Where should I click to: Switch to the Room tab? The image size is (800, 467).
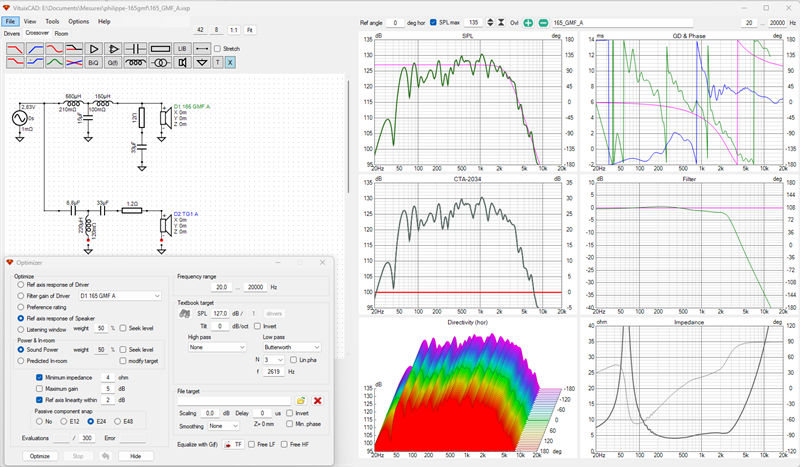(x=61, y=34)
